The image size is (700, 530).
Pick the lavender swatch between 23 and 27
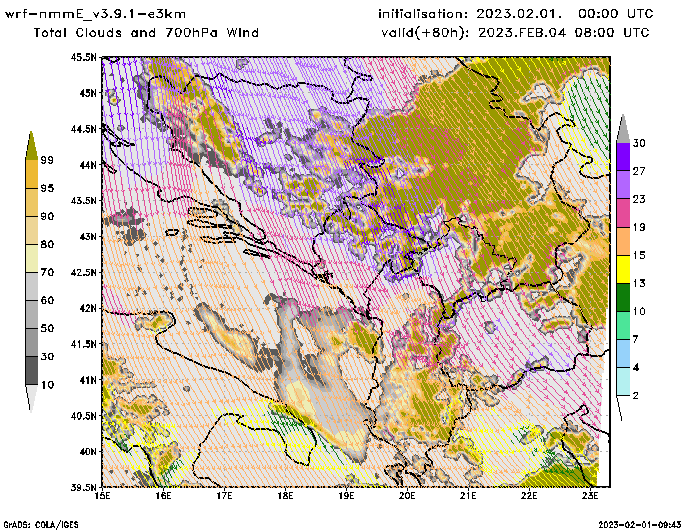click(623, 185)
